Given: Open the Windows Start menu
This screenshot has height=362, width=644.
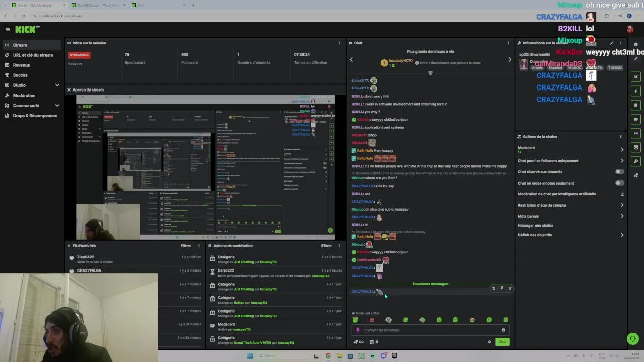Looking at the screenshot, I should point(250,356).
